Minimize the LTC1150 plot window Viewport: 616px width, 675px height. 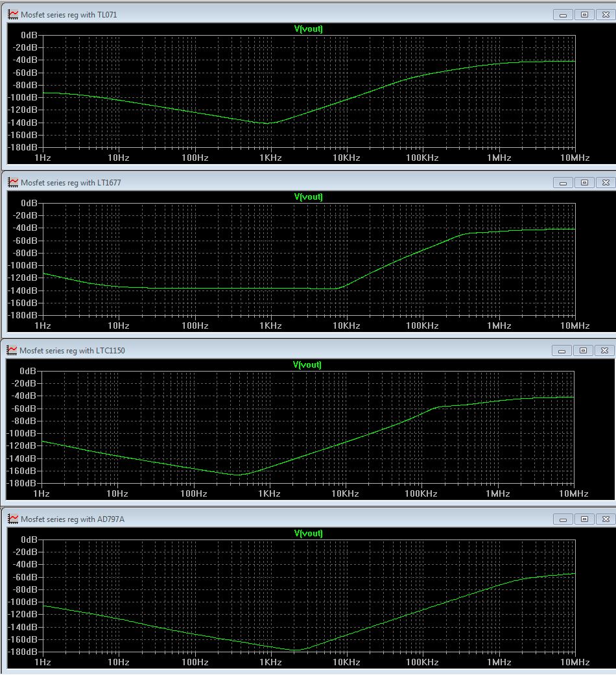click(562, 350)
